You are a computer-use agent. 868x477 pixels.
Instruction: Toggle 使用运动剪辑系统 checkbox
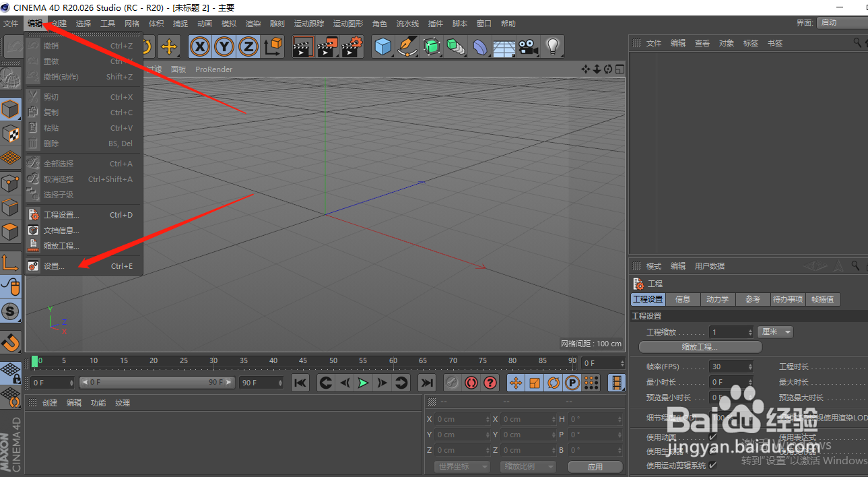712,465
